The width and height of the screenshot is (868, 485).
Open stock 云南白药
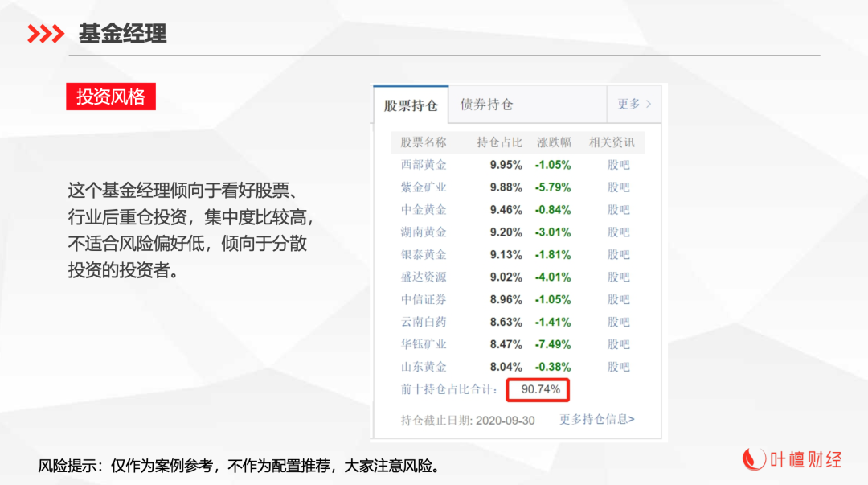click(424, 322)
